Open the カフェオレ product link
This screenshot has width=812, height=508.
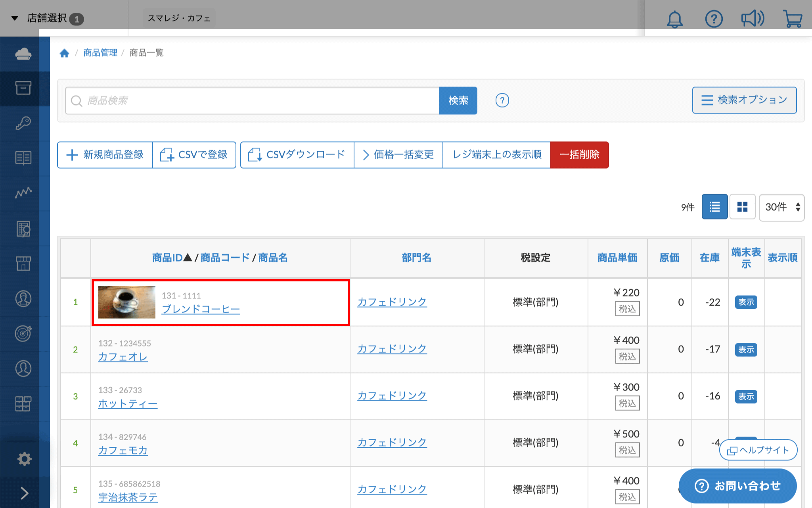coord(123,357)
